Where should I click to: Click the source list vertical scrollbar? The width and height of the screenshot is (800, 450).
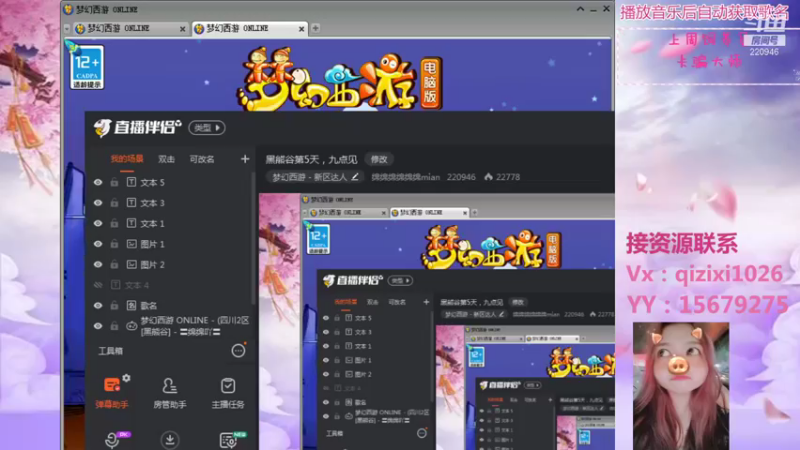point(253,240)
